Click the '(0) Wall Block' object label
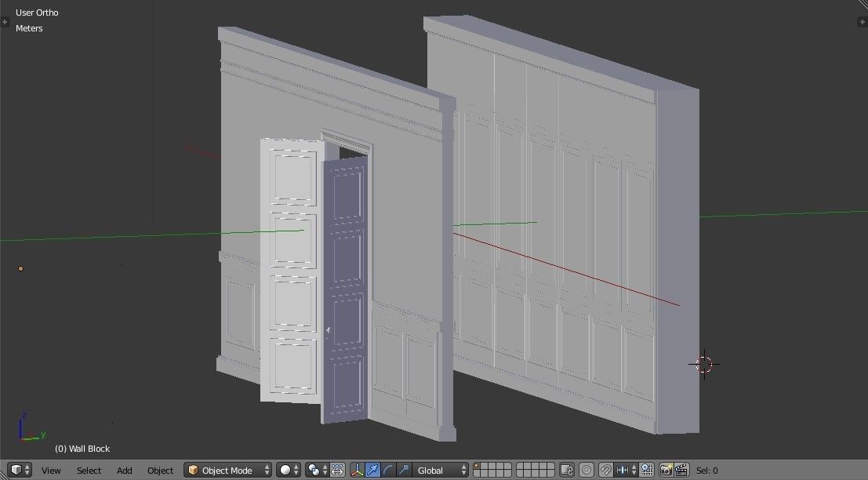The height and width of the screenshot is (480, 868). click(x=82, y=449)
